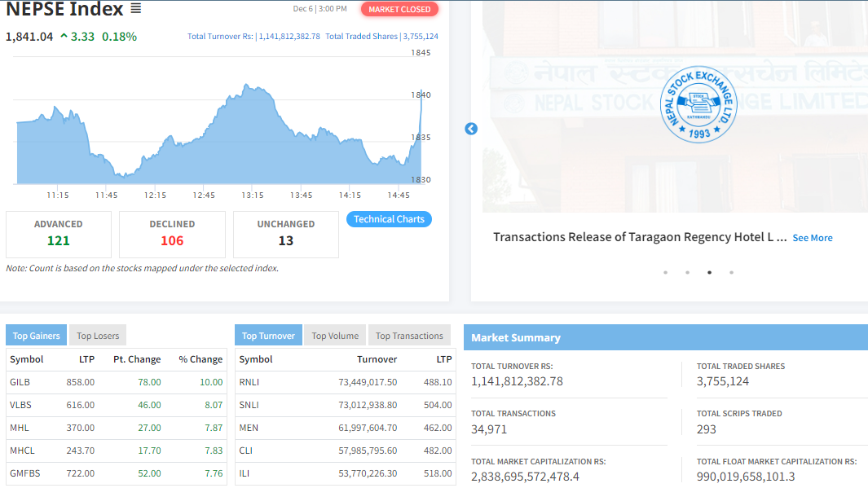Click the DECLINED count box showing 106
868x488 pixels.
pos(172,235)
